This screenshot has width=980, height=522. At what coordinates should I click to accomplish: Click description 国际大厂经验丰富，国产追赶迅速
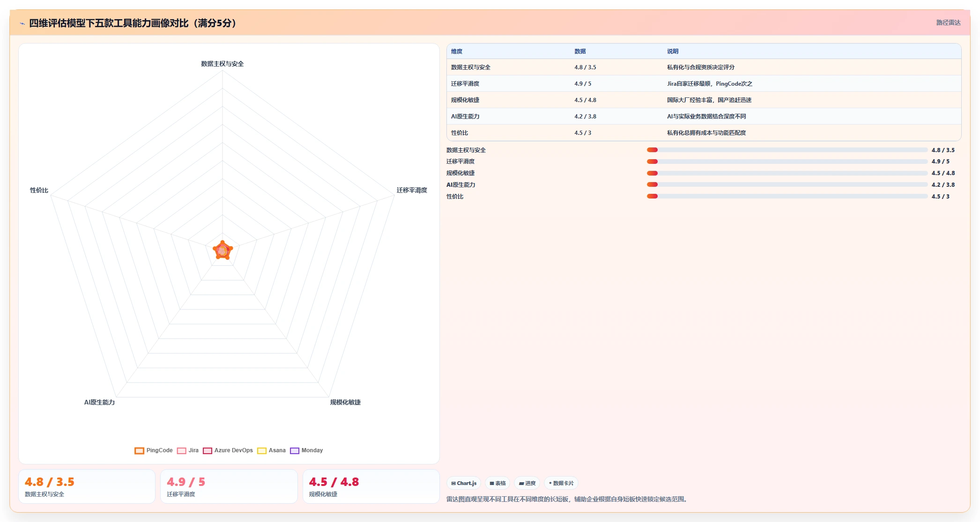coord(709,100)
